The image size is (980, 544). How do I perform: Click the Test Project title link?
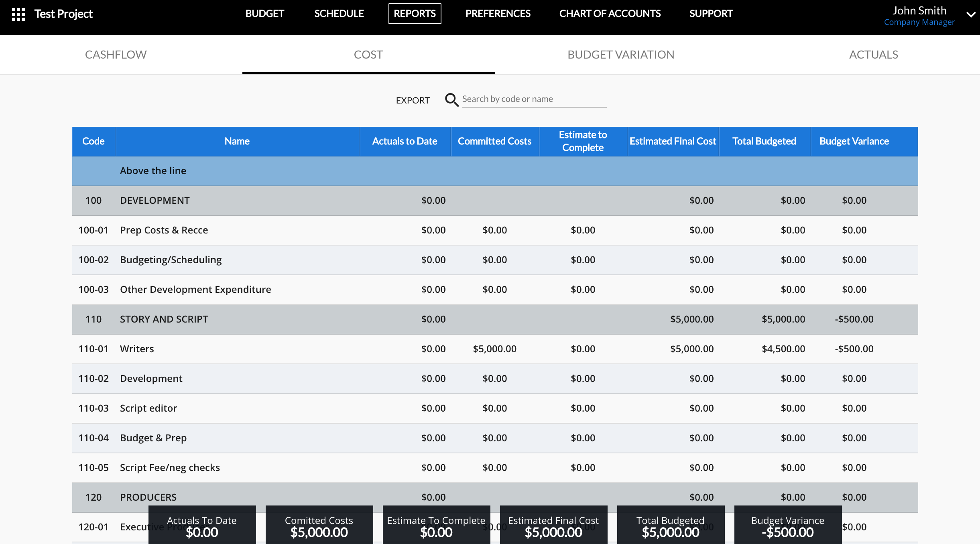63,14
